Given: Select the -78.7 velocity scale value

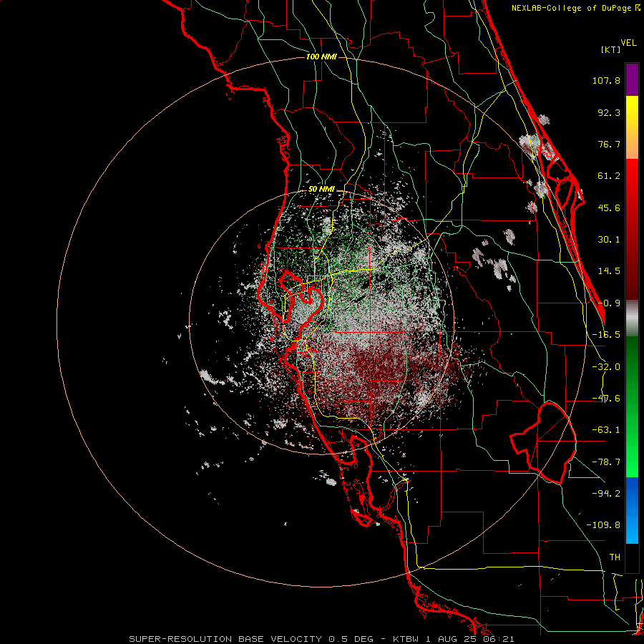Looking at the screenshot, I should click(606, 462).
